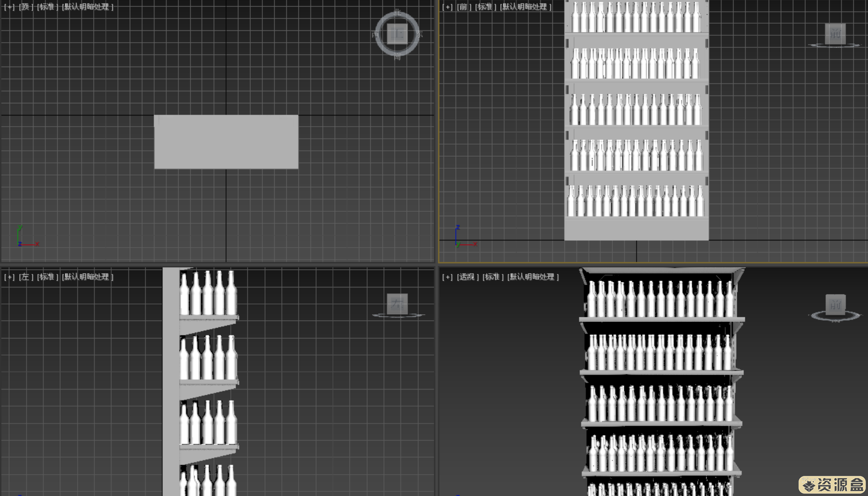Click the compass ring under Perspective ViewCube
Screen dimensions: 868x496
pyautogui.click(x=835, y=316)
